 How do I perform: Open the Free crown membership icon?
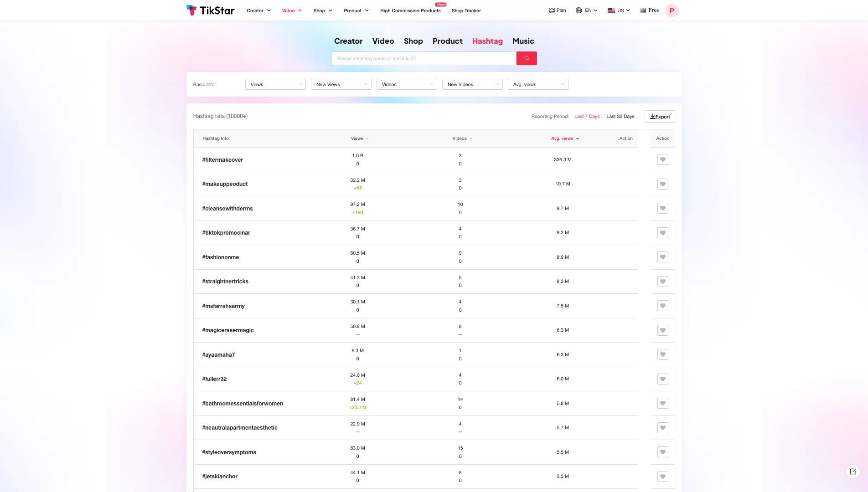tap(643, 10)
